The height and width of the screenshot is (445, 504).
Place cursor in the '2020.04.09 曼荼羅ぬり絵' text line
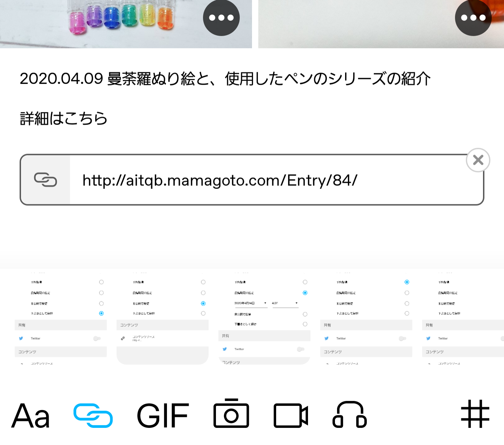(225, 79)
